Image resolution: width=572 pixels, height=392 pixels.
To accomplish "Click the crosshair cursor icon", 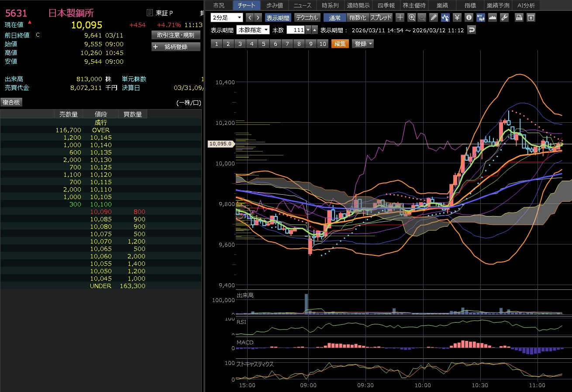I will [400, 18].
